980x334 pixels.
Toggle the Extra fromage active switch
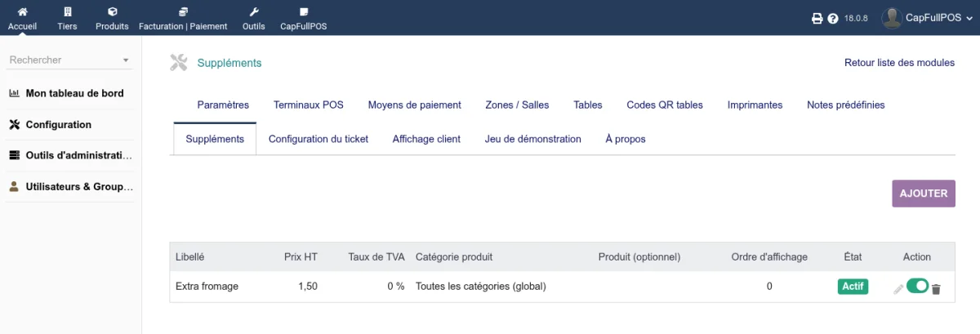918,286
